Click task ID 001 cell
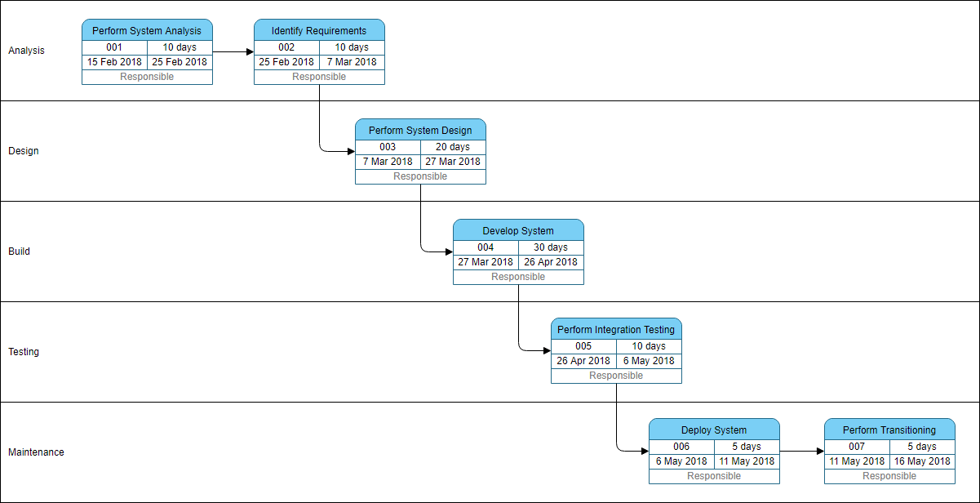Viewport: 980px width, 503px height. click(x=114, y=47)
